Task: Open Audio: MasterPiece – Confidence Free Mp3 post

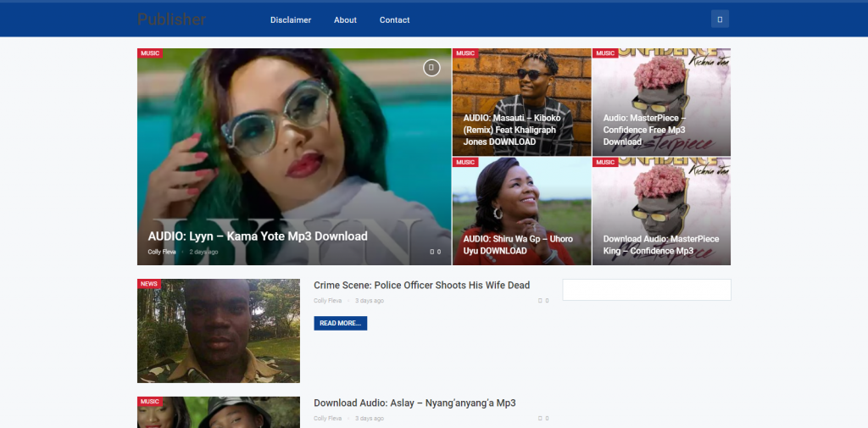Action: pos(644,130)
